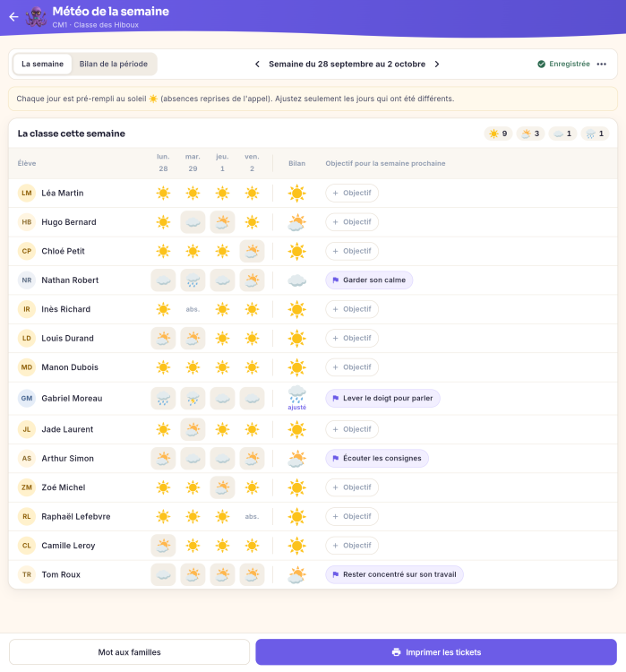Change Hugo Bernard's Tuesday cloud icon

click(x=193, y=222)
